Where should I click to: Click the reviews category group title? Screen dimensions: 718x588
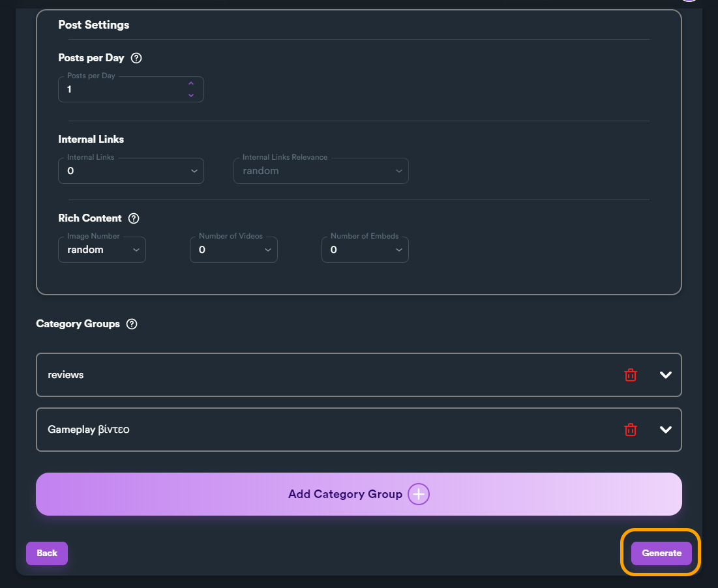(x=66, y=375)
